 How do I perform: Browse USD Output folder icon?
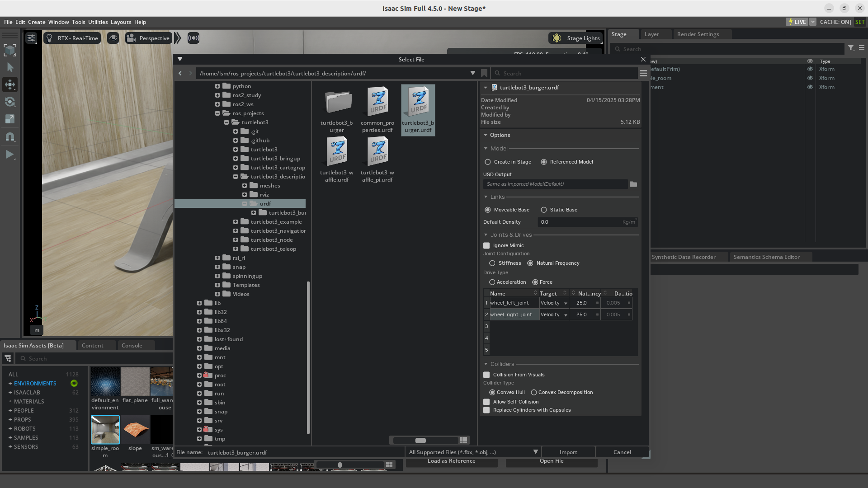[633, 184]
